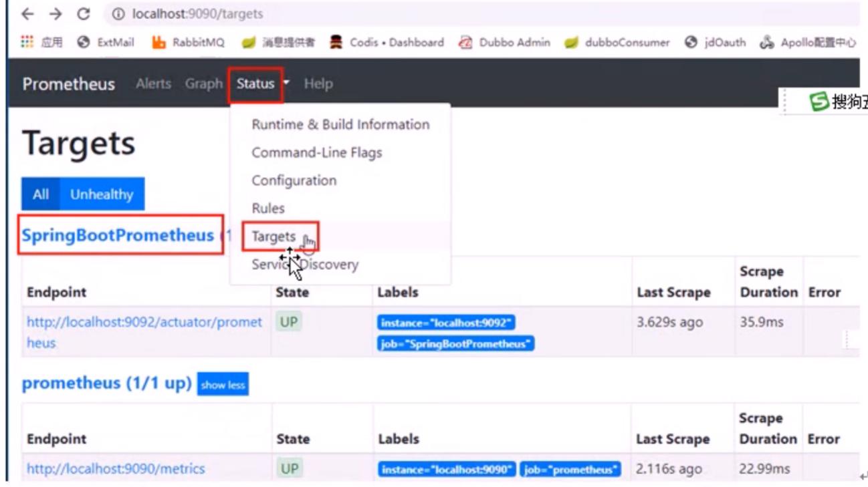Open the Help nav item

pos(318,84)
